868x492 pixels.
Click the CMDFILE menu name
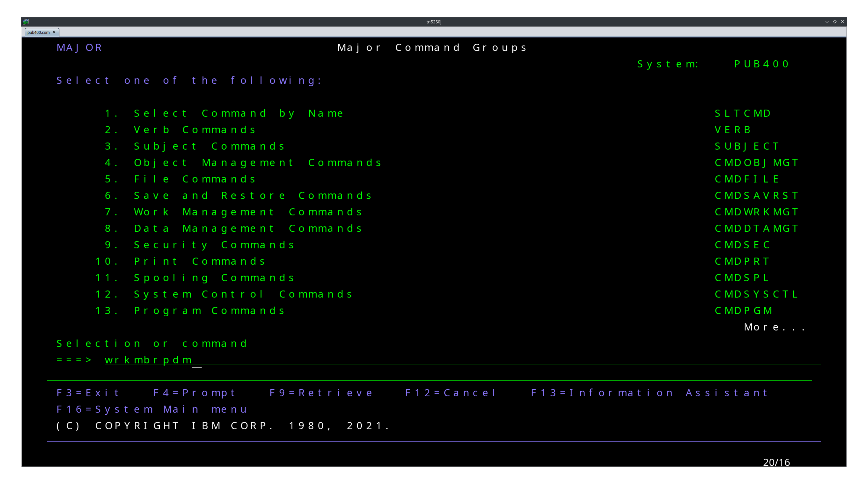[747, 179]
